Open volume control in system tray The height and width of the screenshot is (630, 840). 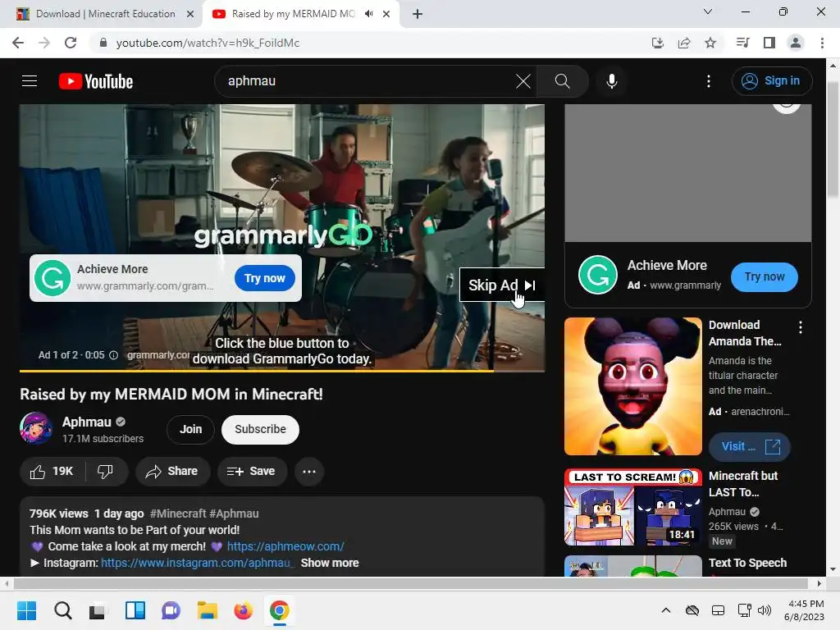765,610
